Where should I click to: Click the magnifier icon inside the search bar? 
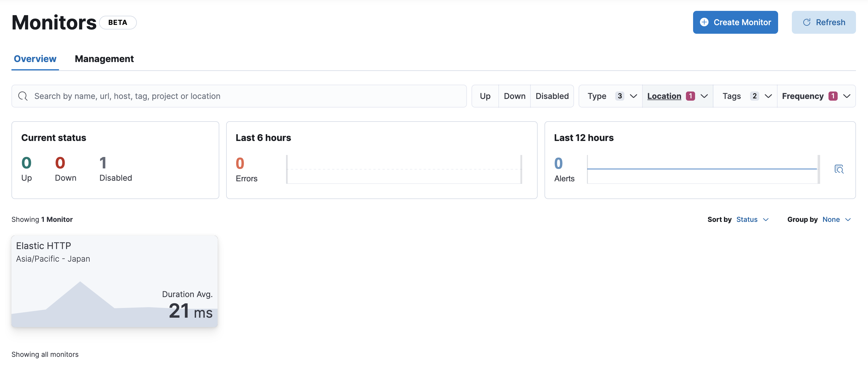pyautogui.click(x=23, y=96)
